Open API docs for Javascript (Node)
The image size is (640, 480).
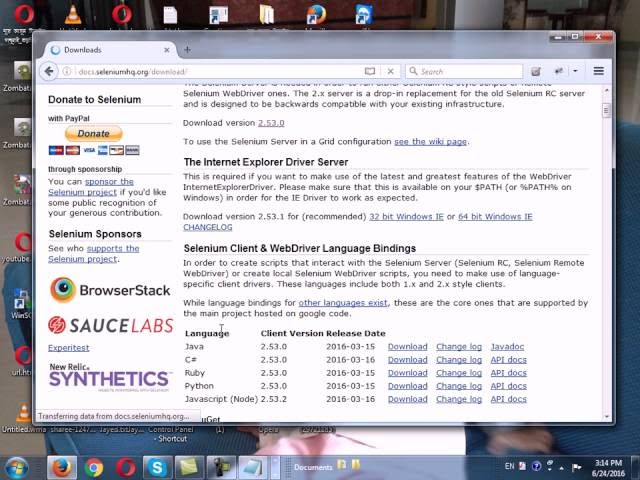click(x=509, y=399)
